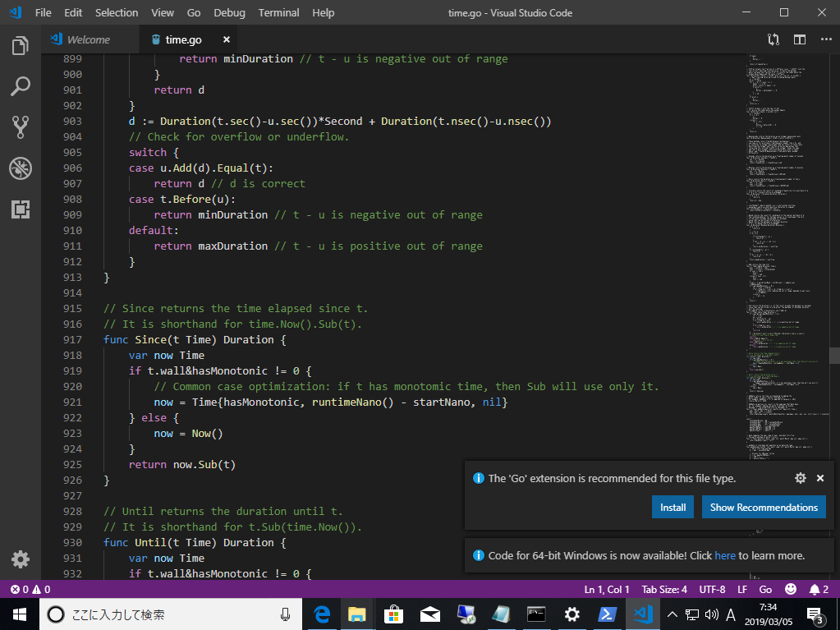Open Windows Action Center notifications
The width and height of the screenshot is (840, 630).
pyautogui.click(x=815, y=615)
